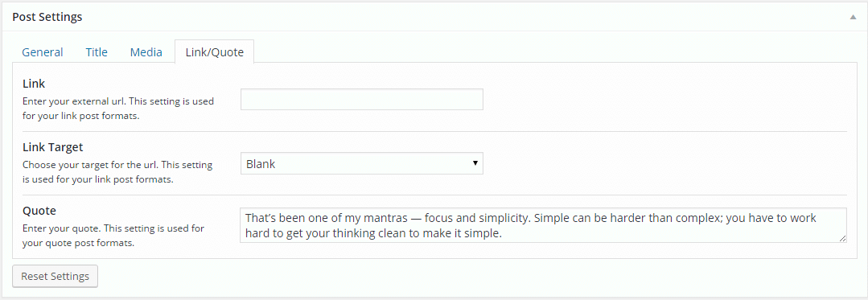Click the bold Quote label
The width and height of the screenshot is (868, 300).
[x=39, y=211]
